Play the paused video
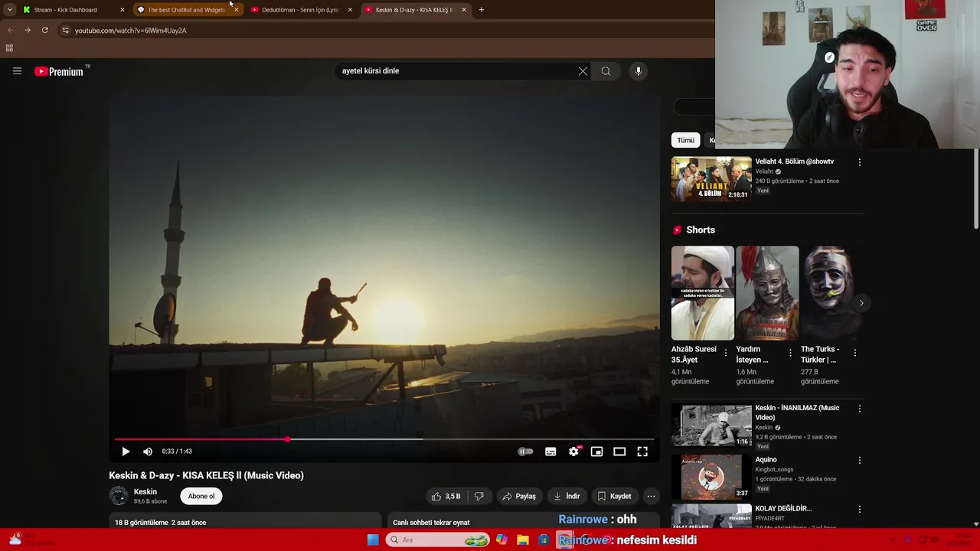Image resolution: width=980 pixels, height=551 pixels. tap(126, 452)
